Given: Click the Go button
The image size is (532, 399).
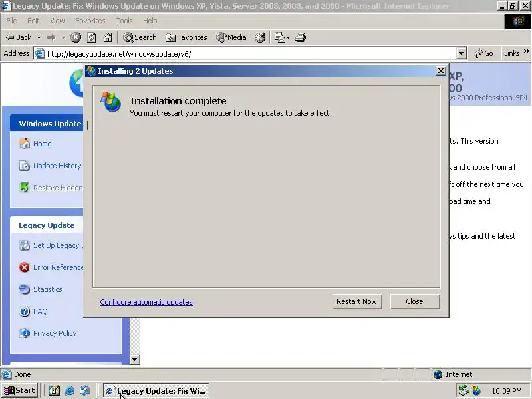Looking at the screenshot, I should point(484,53).
